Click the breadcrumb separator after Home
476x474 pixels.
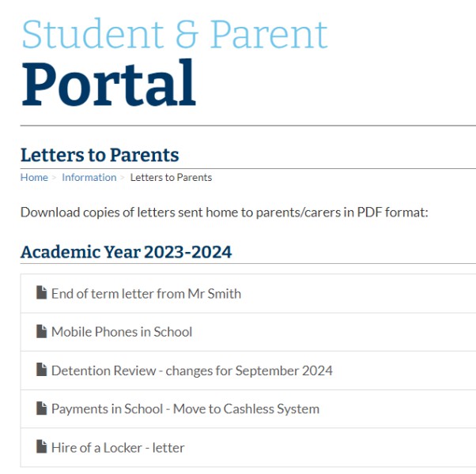(55, 178)
